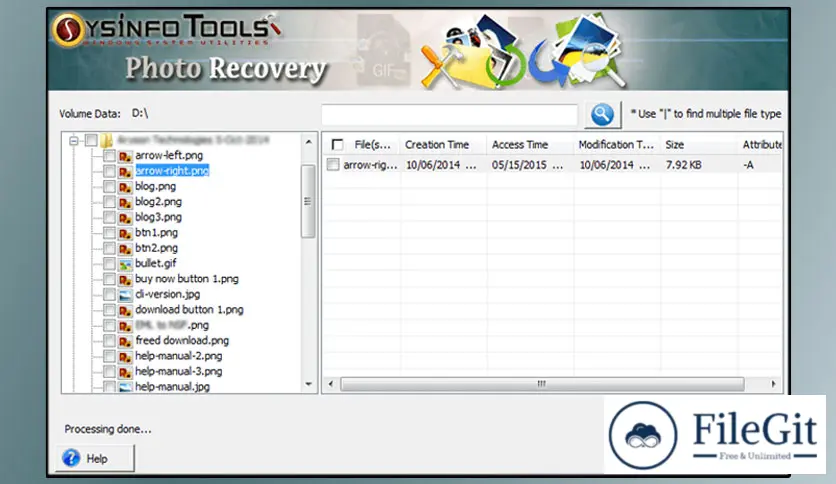Tick the root folder checkbox
This screenshot has width=836, height=484.
91,140
